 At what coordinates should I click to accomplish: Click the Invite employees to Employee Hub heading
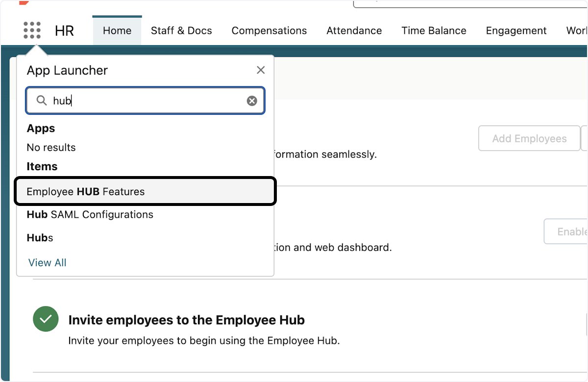pos(187,320)
